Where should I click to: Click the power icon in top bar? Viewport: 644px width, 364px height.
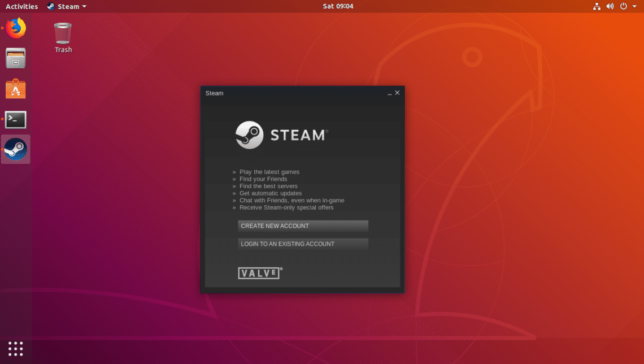[x=623, y=7]
